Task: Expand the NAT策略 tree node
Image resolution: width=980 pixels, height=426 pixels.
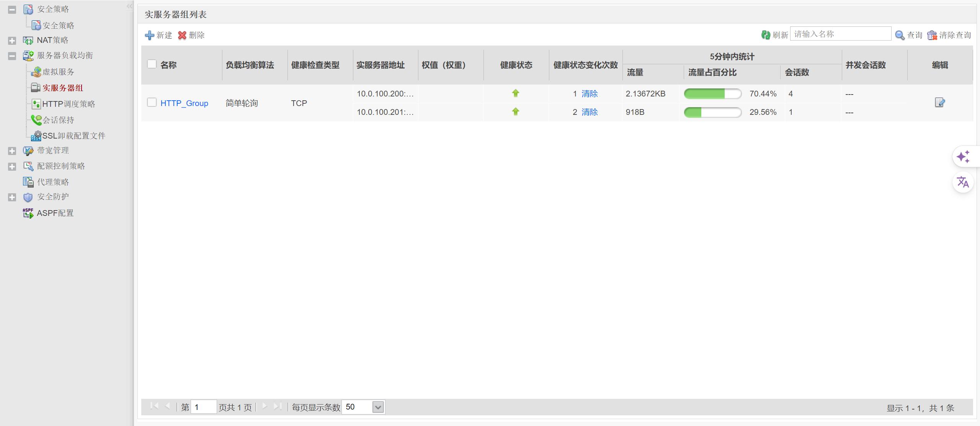Action: [12, 41]
